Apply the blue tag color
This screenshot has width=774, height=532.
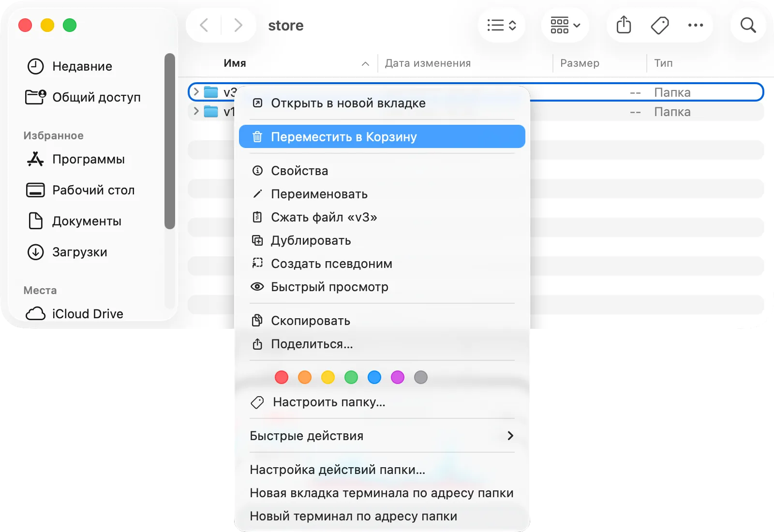[x=374, y=377]
